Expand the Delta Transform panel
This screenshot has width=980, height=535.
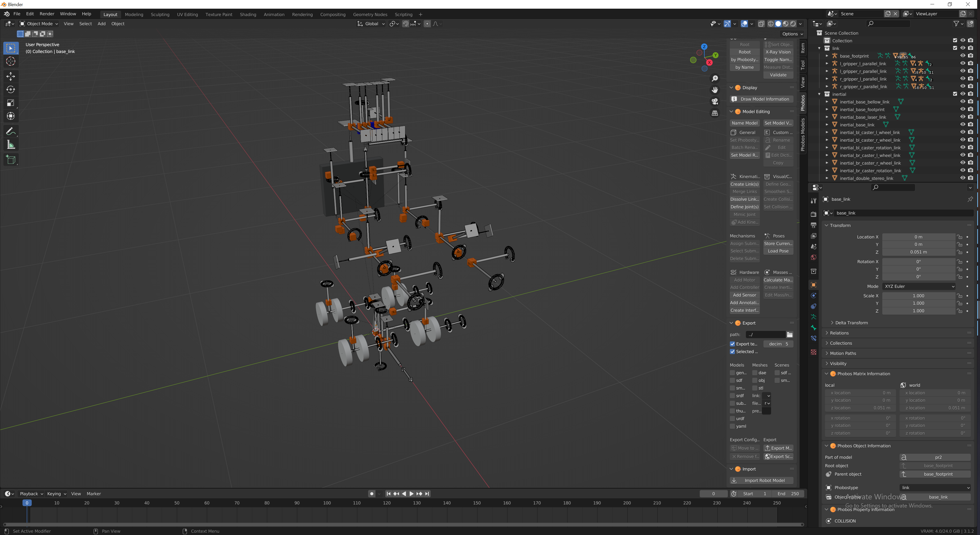[x=852, y=323]
